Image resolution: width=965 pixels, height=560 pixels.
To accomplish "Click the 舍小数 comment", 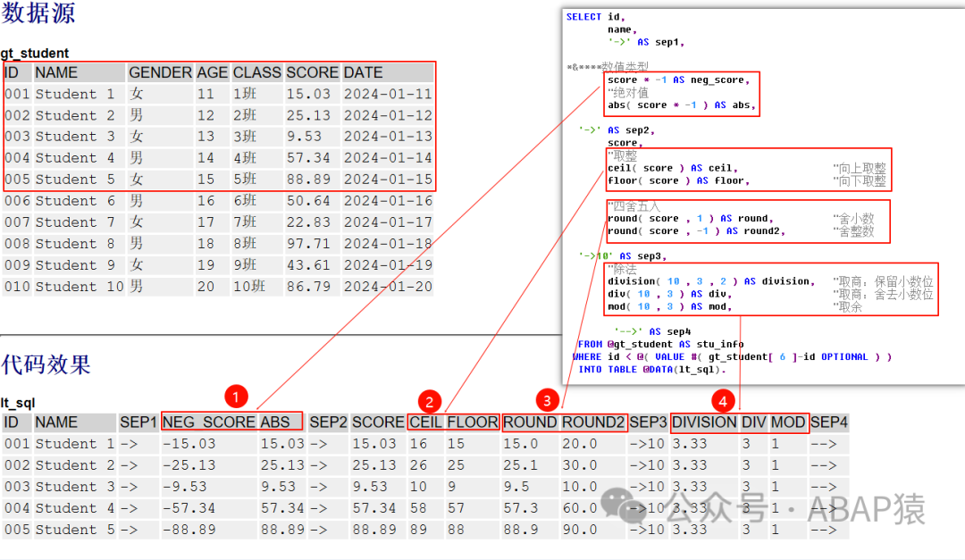I will point(853,219).
